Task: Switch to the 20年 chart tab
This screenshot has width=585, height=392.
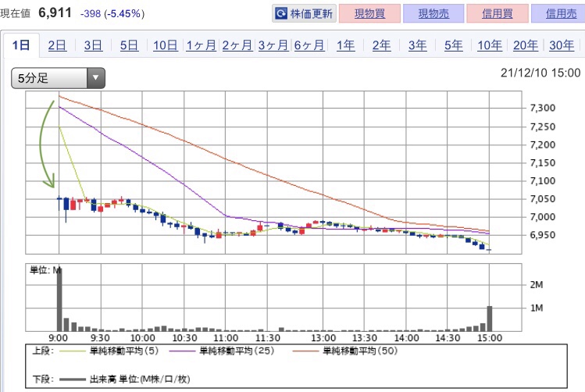Action: [x=526, y=45]
